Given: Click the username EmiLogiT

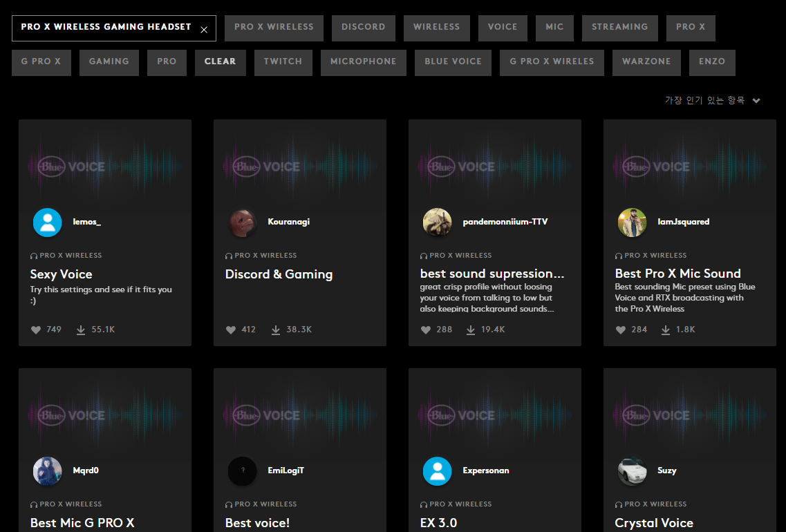Looking at the screenshot, I should 286,471.
